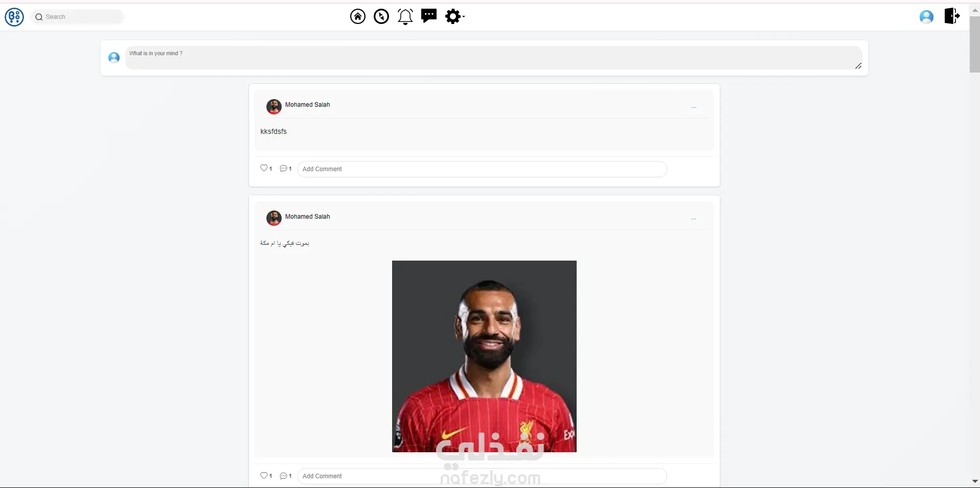The width and height of the screenshot is (980, 488).
Task: Open the home feed icon
Action: pos(358,17)
